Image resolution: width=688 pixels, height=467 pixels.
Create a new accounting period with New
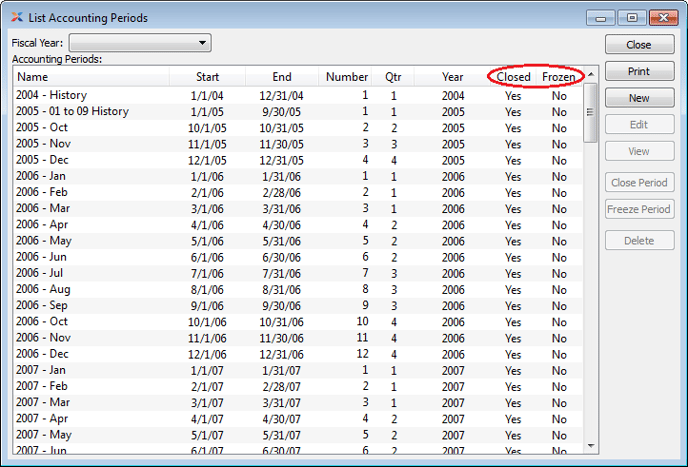tap(638, 98)
